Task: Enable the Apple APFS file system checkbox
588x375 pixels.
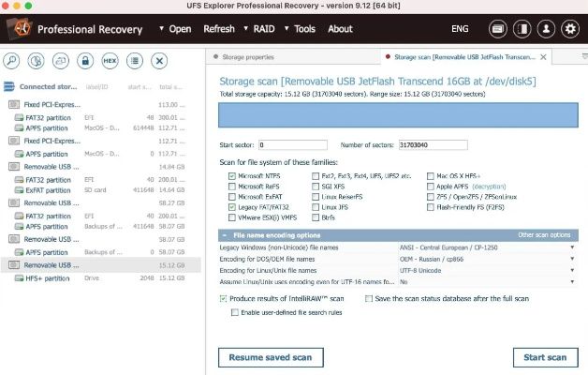Action: (x=429, y=187)
